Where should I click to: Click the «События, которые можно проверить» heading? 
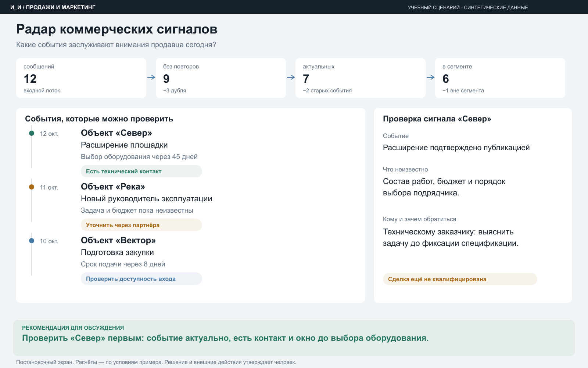tap(99, 119)
